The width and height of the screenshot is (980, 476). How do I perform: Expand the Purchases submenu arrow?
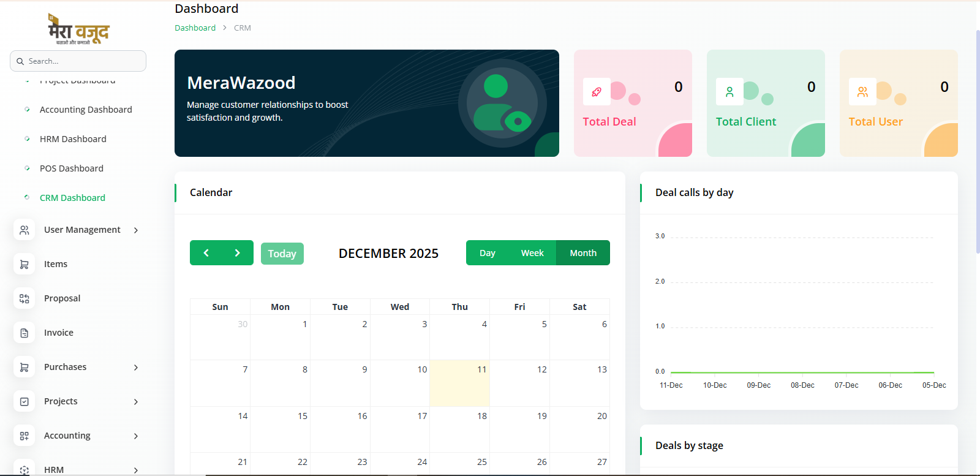pyautogui.click(x=136, y=368)
